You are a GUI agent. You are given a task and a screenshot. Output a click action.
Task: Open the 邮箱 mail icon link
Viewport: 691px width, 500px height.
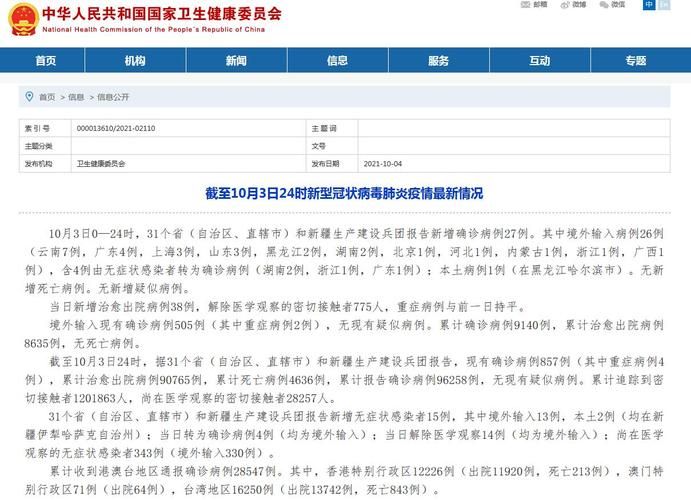534,5
